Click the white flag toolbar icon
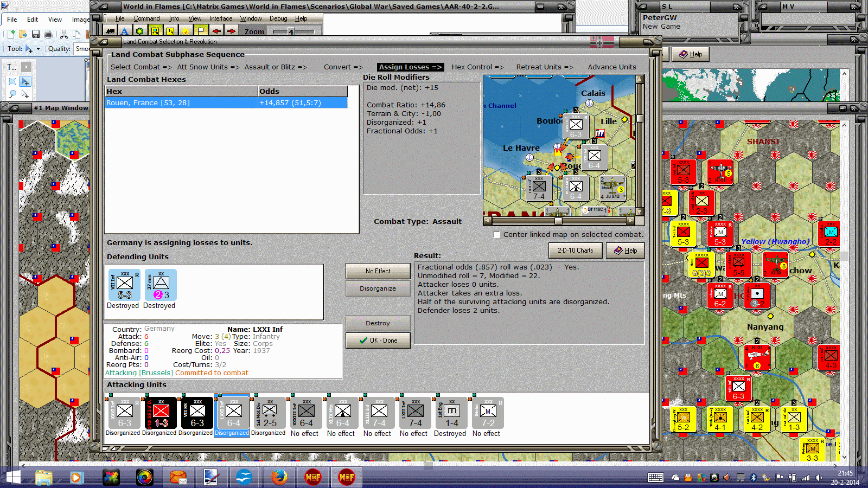Screen dimensions: 868x488 (x=201, y=31)
